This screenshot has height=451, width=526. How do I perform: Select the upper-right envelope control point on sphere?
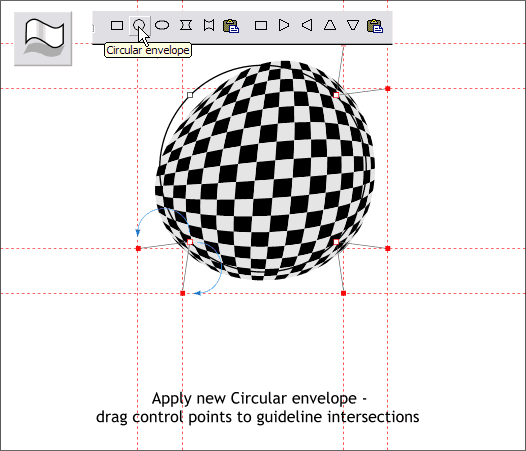[x=336, y=95]
